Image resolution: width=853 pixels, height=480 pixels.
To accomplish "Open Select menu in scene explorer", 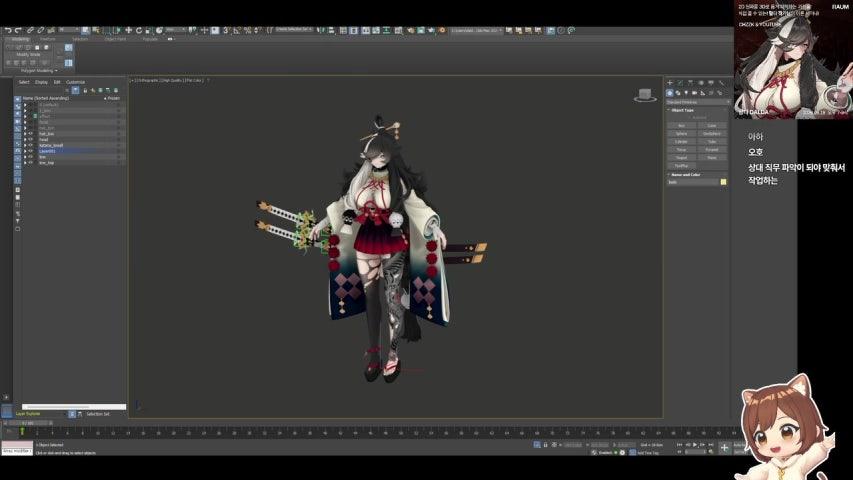I will [x=24, y=82].
